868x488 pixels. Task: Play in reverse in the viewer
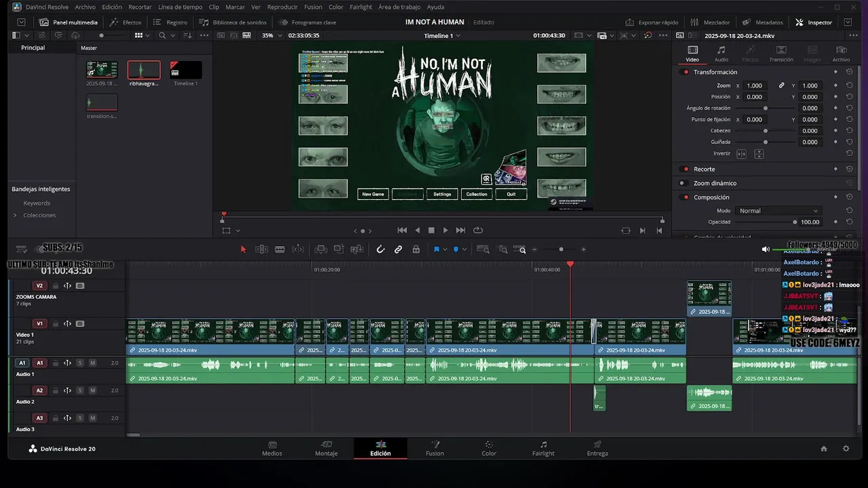[417, 230]
